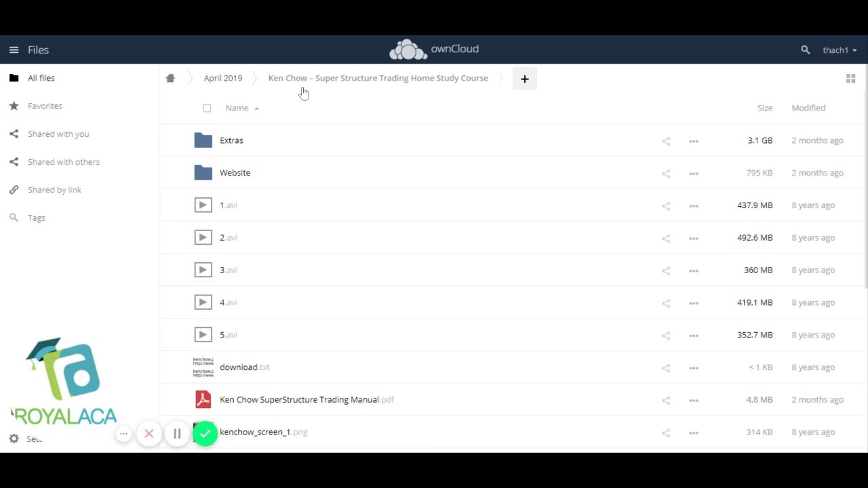The image size is (868, 488).
Task: Open more actions for Extras
Action: tap(693, 141)
